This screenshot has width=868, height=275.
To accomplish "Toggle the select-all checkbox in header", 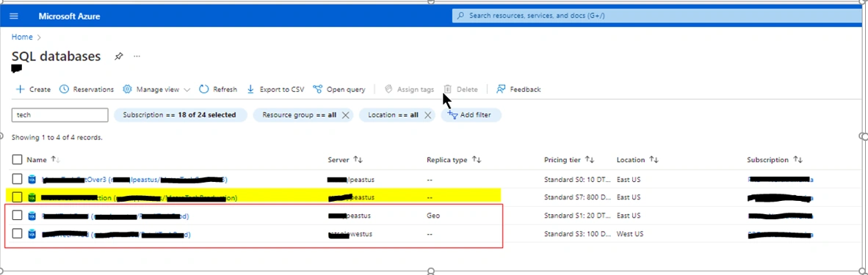I will click(x=17, y=160).
